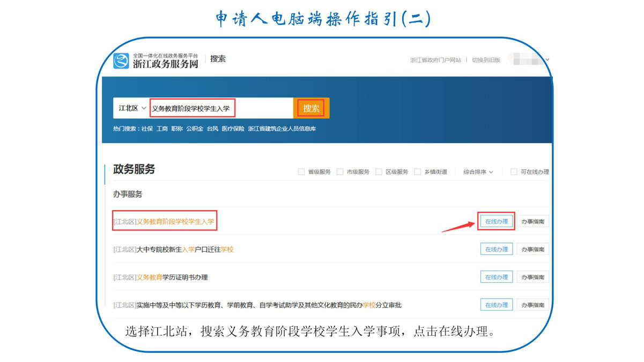The width and height of the screenshot is (644, 362).
Task: Open 办事指南 for 义务教育学历证明书办理
Action: (532, 277)
